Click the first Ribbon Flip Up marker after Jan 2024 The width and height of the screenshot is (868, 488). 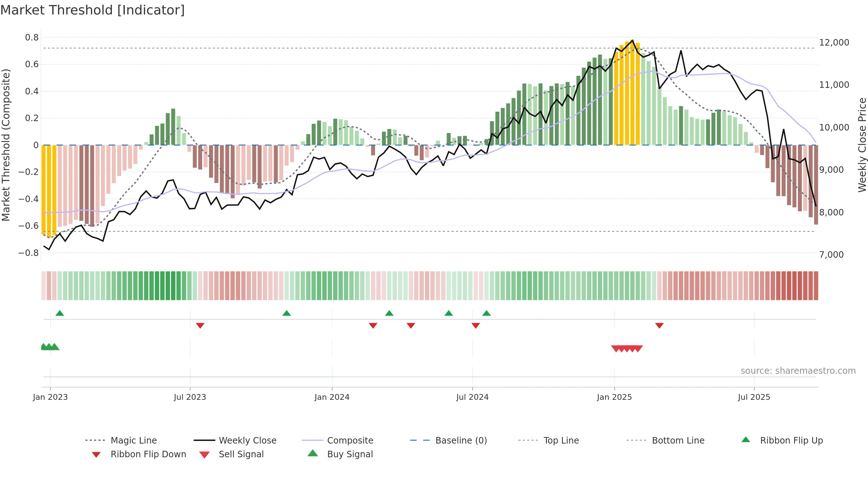point(389,313)
